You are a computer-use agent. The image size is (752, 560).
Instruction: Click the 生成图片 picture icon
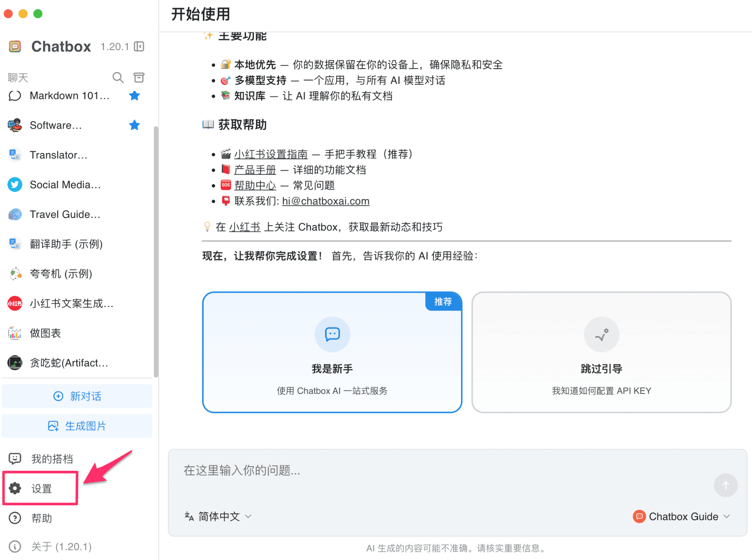click(x=53, y=426)
